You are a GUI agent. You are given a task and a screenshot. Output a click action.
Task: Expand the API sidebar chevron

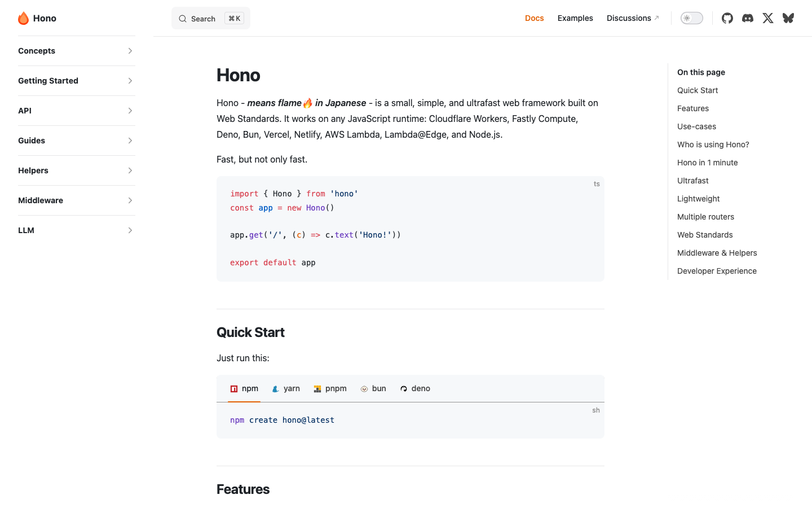(130, 111)
